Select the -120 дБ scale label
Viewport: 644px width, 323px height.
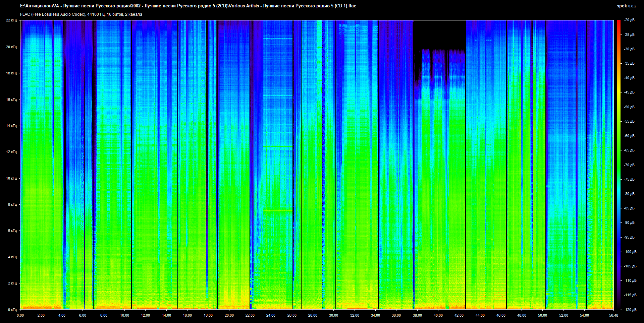tap(630, 310)
